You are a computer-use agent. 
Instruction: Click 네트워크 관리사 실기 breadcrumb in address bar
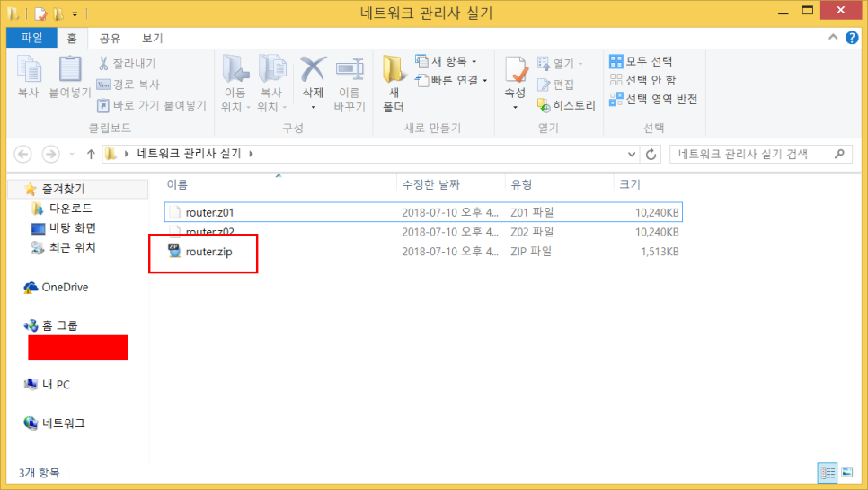[189, 154]
